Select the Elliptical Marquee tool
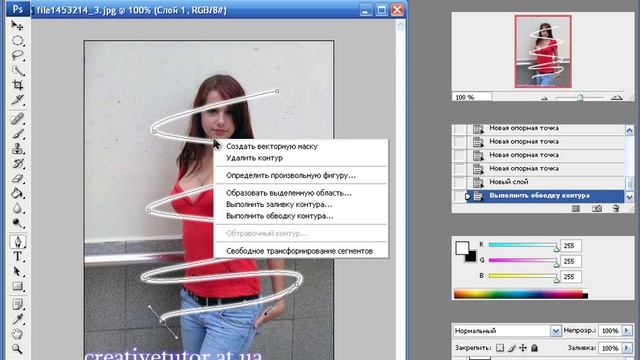This screenshot has height=360, width=640. (17, 40)
